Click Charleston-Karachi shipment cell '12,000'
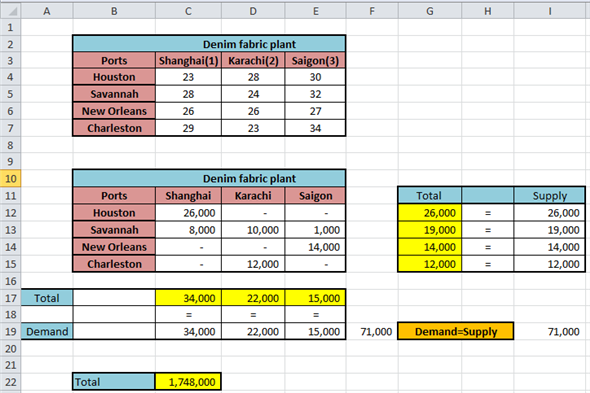This screenshot has height=393, width=590. [x=253, y=264]
